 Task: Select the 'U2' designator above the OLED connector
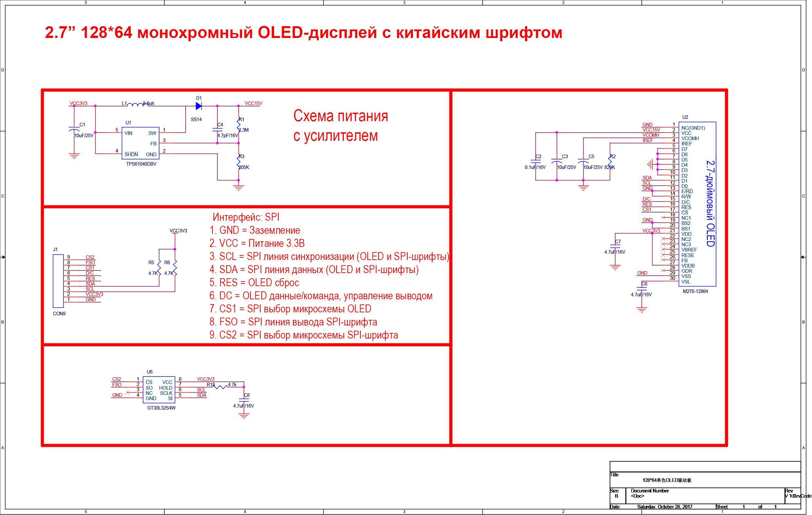[685, 117]
